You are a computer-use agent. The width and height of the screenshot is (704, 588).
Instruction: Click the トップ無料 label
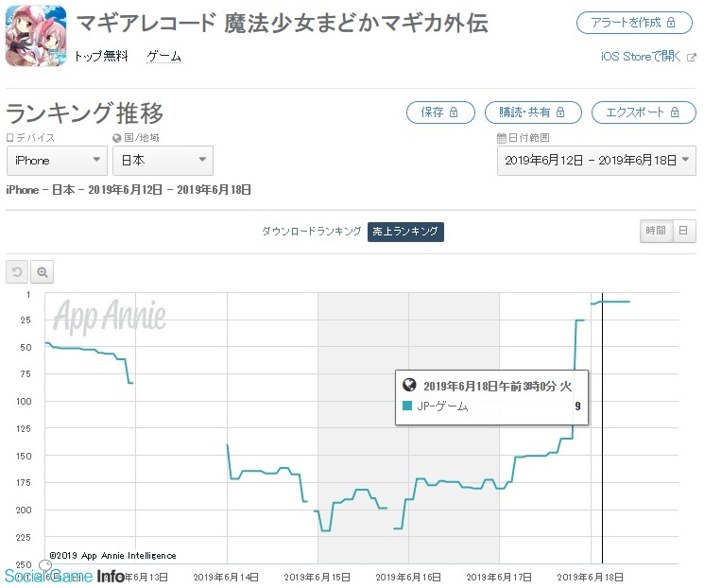[101, 56]
